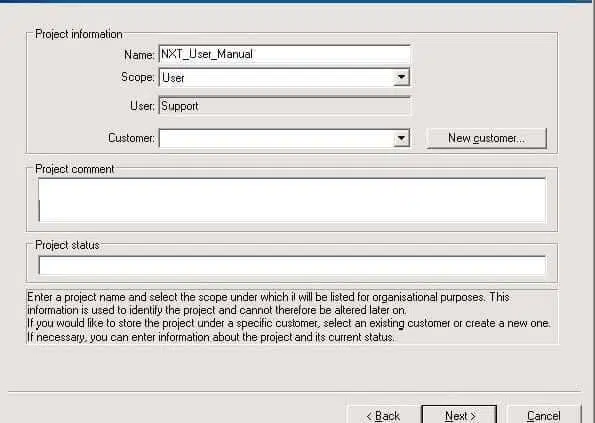Click the User: label
The image size is (595, 423).
142,106
